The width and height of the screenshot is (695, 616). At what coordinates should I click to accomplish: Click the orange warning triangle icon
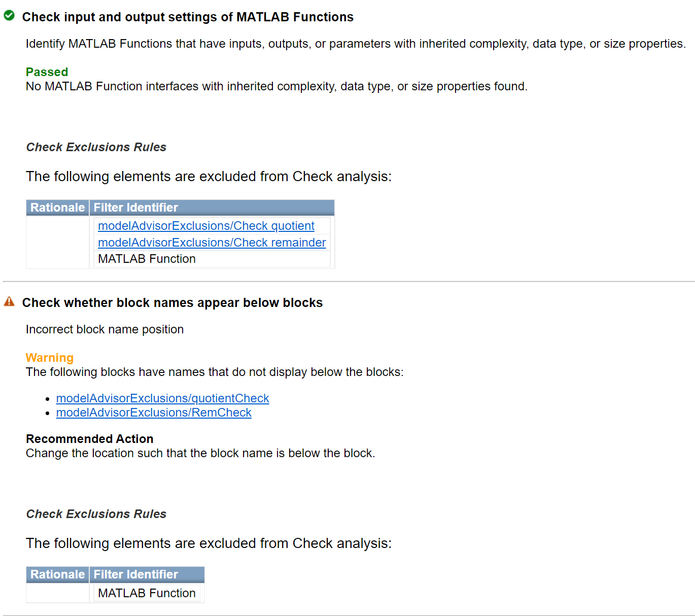point(9,302)
